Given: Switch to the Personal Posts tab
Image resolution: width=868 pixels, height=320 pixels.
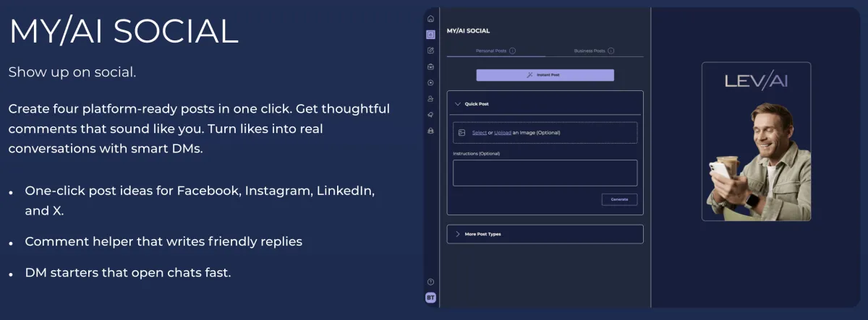Looking at the screenshot, I should click(495, 51).
